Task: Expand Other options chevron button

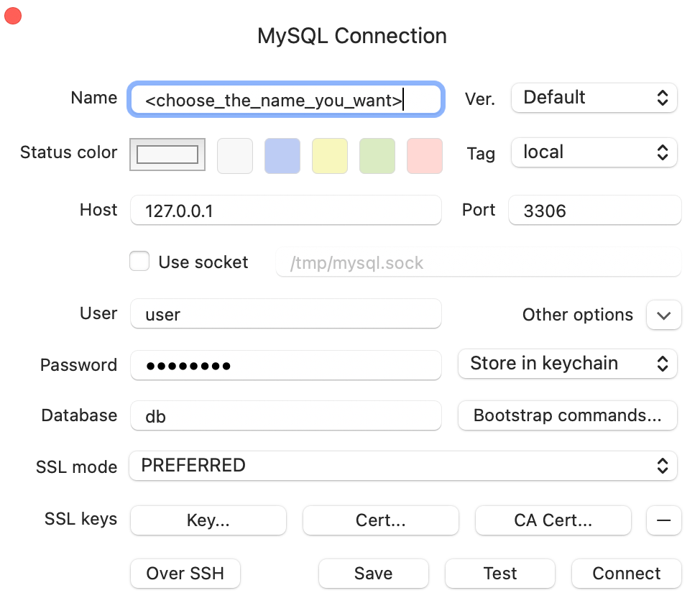Action: pos(664,316)
